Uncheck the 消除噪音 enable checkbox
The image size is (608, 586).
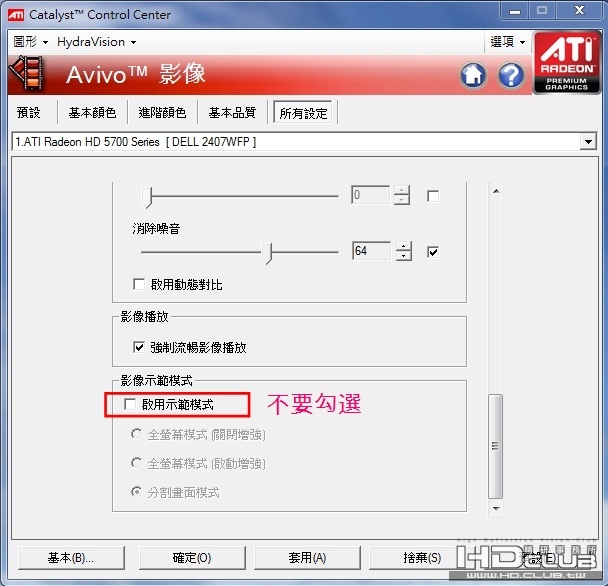click(433, 252)
